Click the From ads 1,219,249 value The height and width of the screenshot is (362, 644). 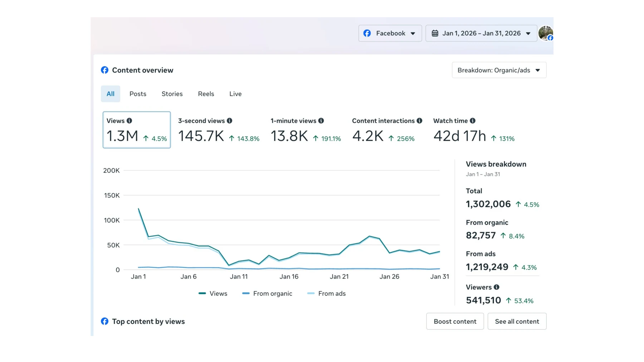coord(487,267)
